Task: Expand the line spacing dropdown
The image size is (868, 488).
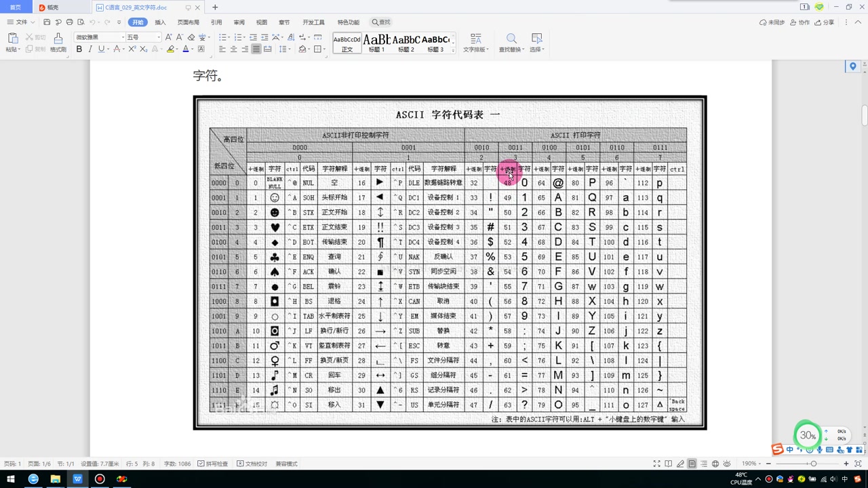Action: coord(290,49)
